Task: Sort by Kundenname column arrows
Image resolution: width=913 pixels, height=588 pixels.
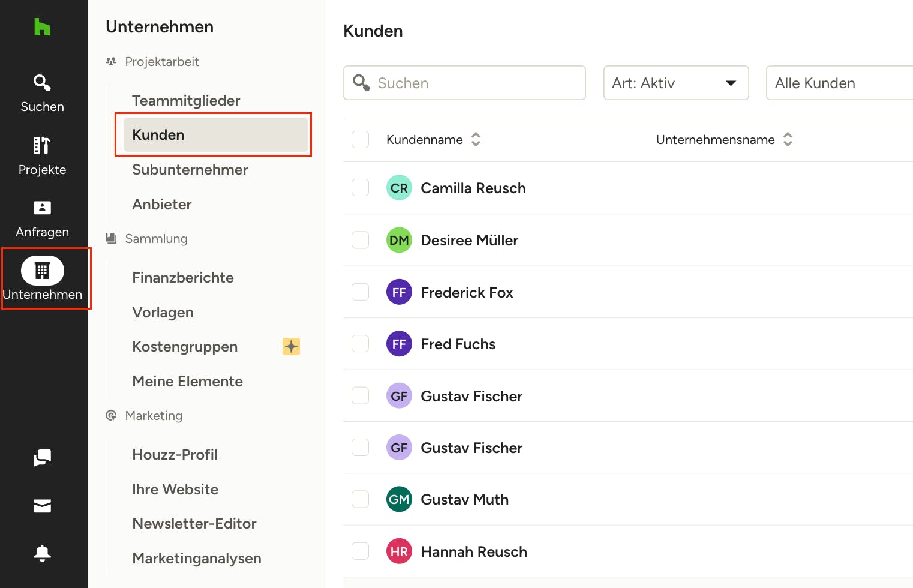Action: pyautogui.click(x=476, y=140)
